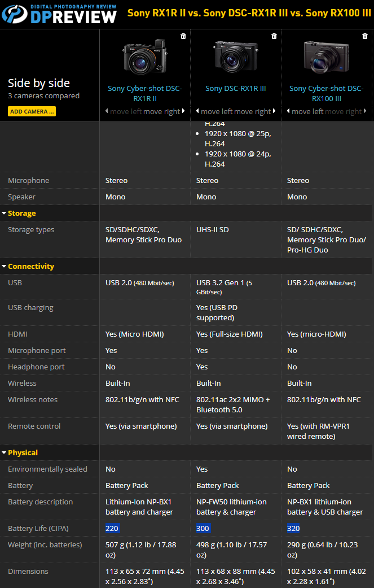374x588 pixels.
Task: Click the '1920 x 1080 @ 24p' video entry
Action: click(x=237, y=159)
